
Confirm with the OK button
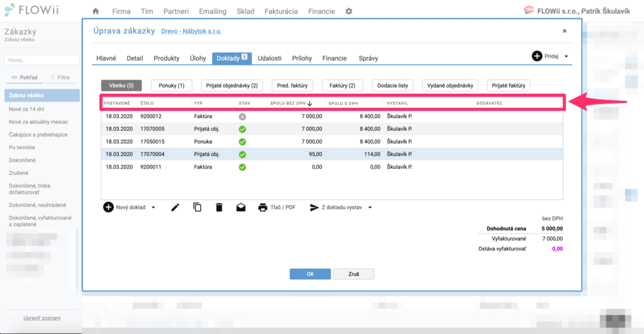point(310,274)
